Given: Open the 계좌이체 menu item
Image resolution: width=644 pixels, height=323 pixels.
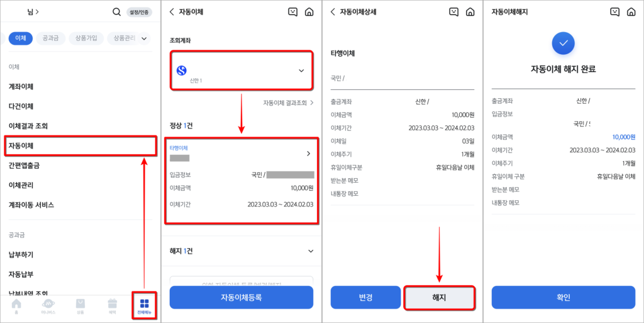Looking at the screenshot, I should pyautogui.click(x=21, y=87).
